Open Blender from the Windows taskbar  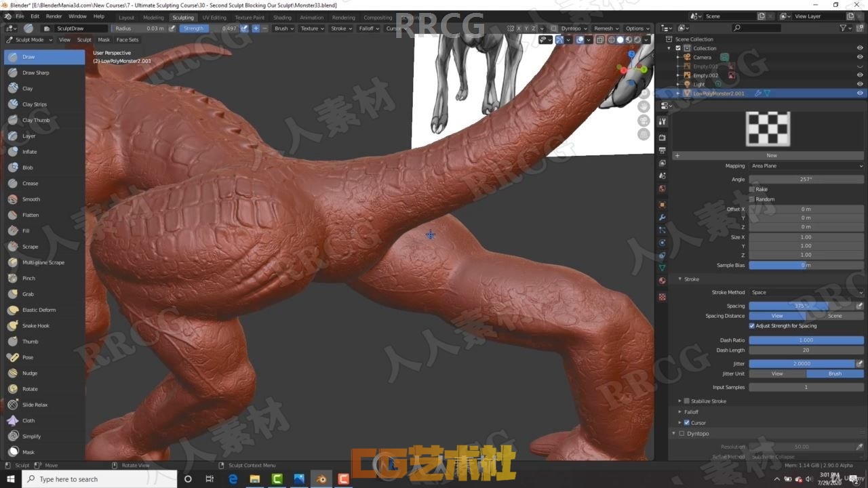click(x=322, y=479)
